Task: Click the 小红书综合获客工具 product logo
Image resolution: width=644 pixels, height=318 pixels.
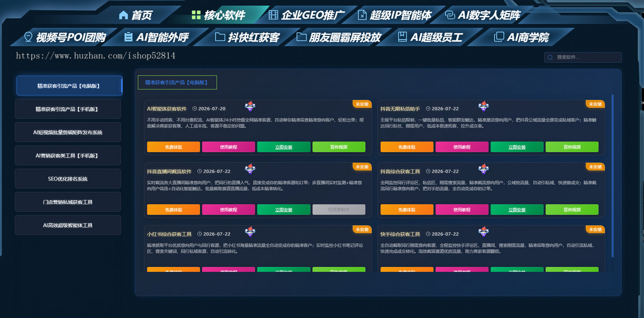Action: pos(250,232)
